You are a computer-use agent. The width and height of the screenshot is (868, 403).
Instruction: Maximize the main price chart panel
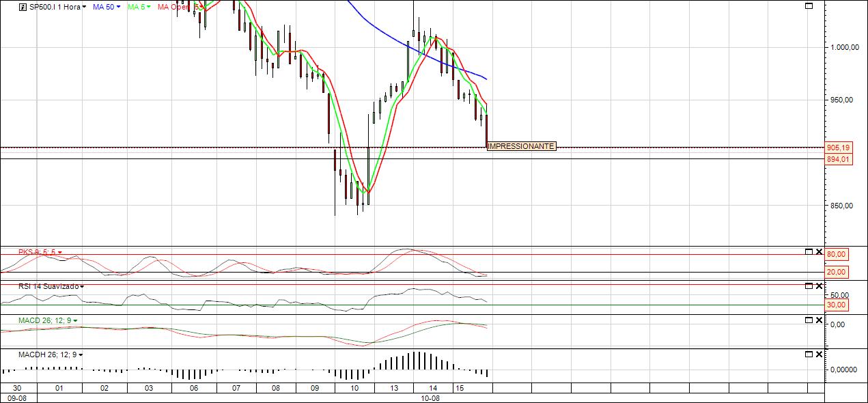click(809, 6)
